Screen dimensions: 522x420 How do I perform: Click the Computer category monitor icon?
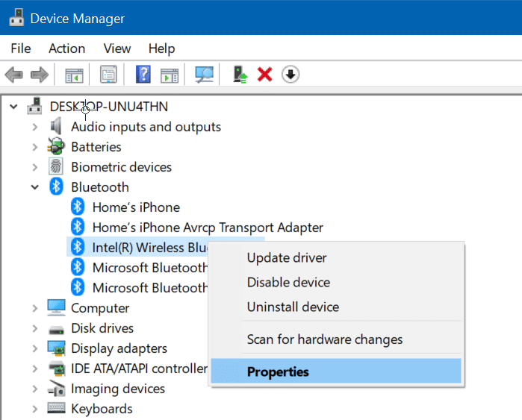point(56,307)
